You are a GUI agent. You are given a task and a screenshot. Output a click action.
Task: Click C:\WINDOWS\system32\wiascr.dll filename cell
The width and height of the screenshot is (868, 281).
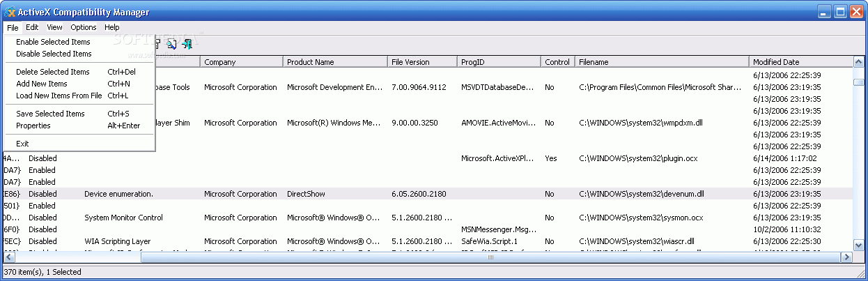pos(638,241)
